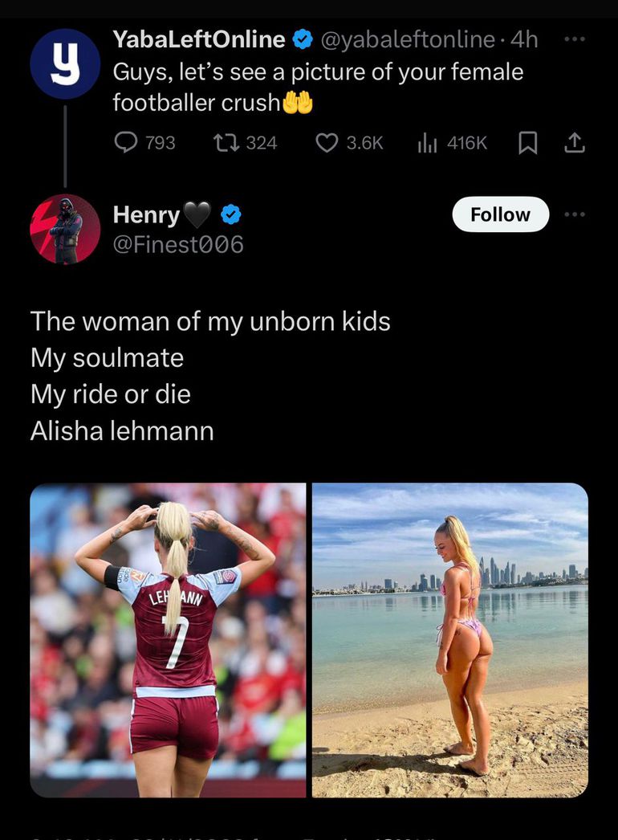Like the YabaLeftOnline tweet
The width and height of the screenshot is (618, 840).
click(x=326, y=142)
